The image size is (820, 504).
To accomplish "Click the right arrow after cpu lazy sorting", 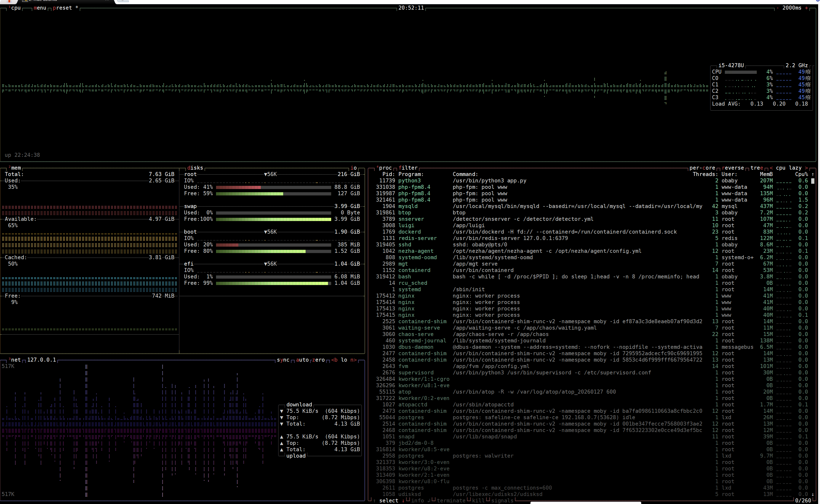I will [x=806, y=168].
